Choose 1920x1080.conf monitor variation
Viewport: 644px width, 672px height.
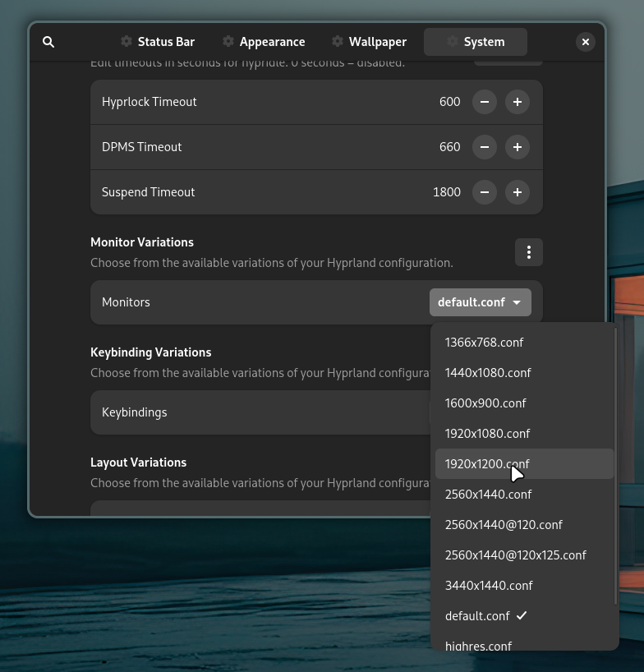[x=487, y=434]
